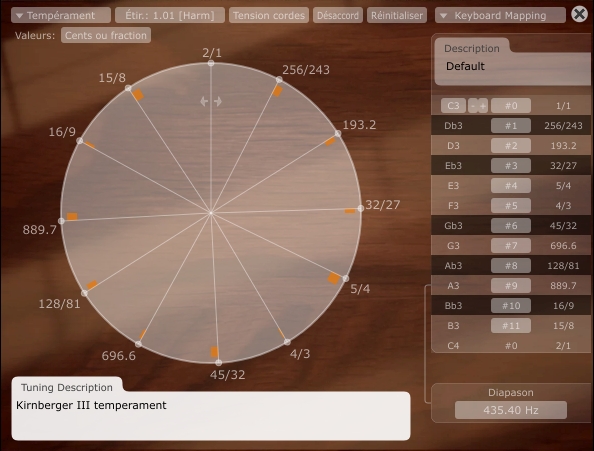Select the 5/4 node on the circle
Screen dimensions: 594x451
tap(345, 279)
